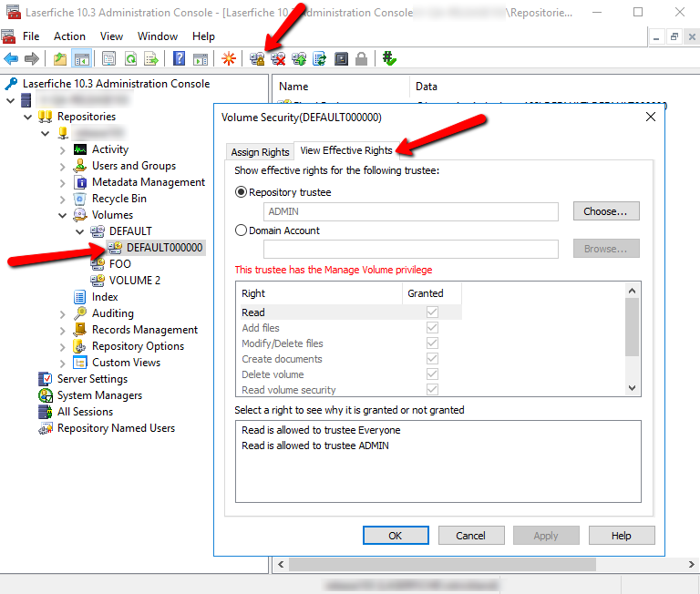Click the volume checklist refresh icon
This screenshot has height=594, width=700.
(x=320, y=58)
